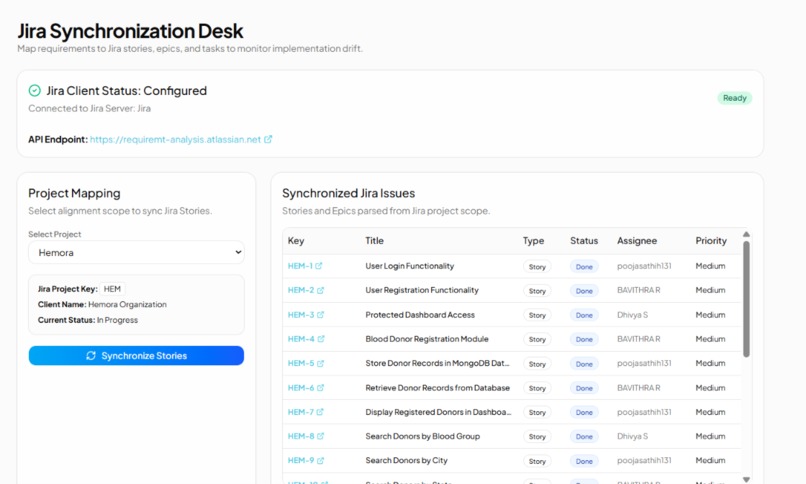Open the requiremt-analysis.atlassian.net endpoint link
The image size is (806, 484).
coord(175,139)
